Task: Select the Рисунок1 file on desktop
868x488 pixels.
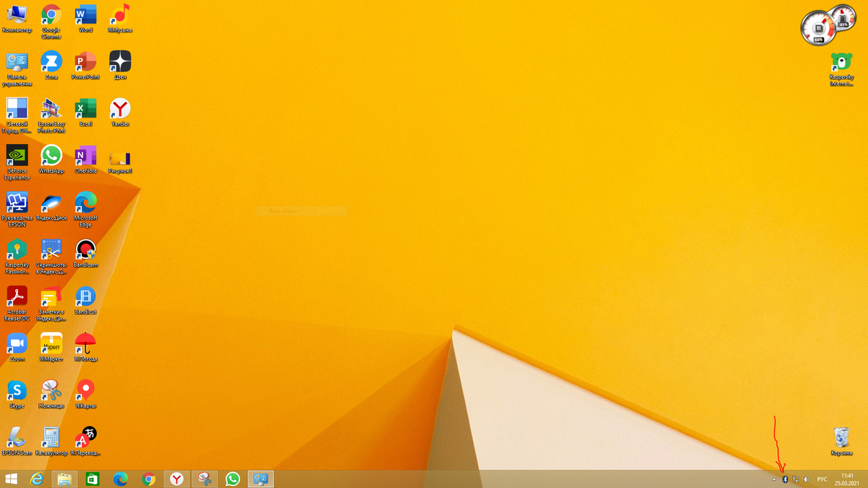Action: (120, 161)
